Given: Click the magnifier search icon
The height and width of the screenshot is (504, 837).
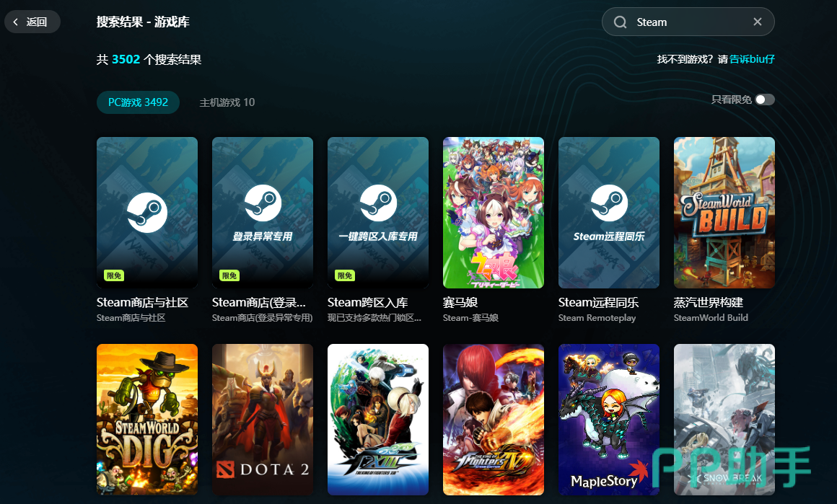Looking at the screenshot, I should [x=620, y=22].
